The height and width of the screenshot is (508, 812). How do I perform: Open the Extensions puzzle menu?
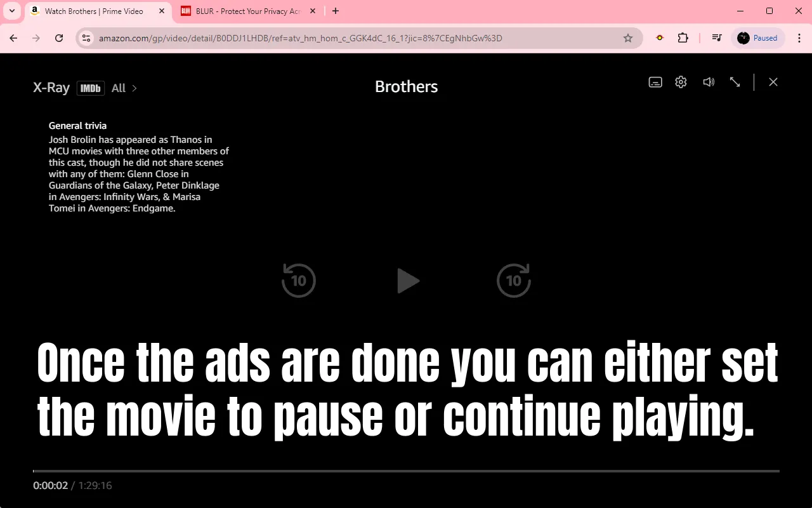683,38
